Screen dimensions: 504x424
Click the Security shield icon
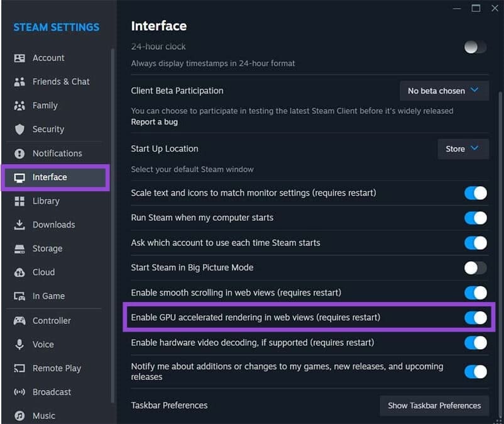(19, 130)
